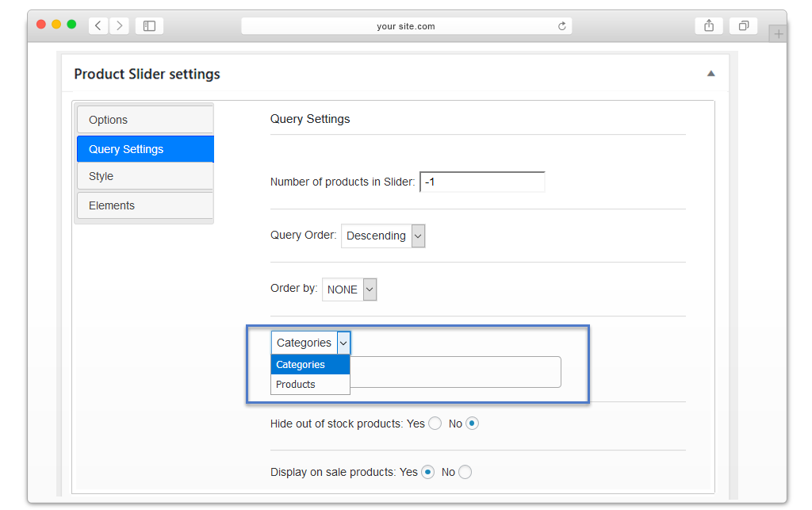
Task: Open the Options tab
Action: pyautogui.click(x=145, y=120)
